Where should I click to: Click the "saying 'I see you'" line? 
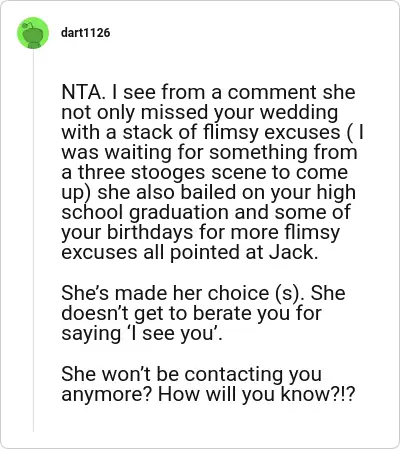[142, 333]
